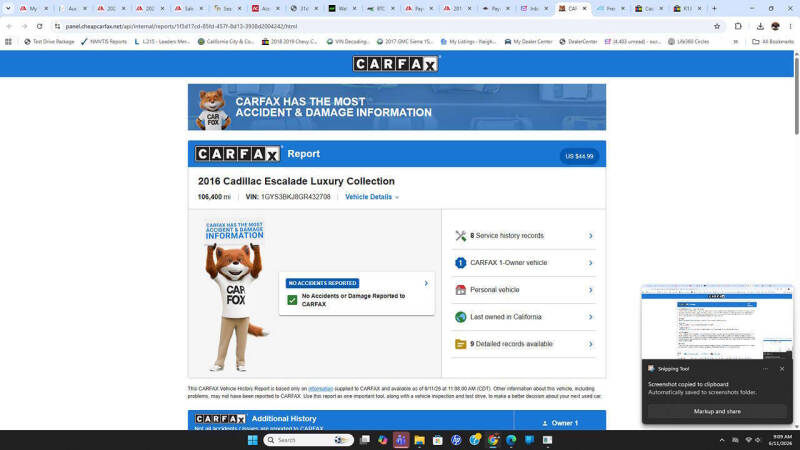The image size is (800, 450).
Task: Open File Explorer from the taskbar
Action: point(419,440)
